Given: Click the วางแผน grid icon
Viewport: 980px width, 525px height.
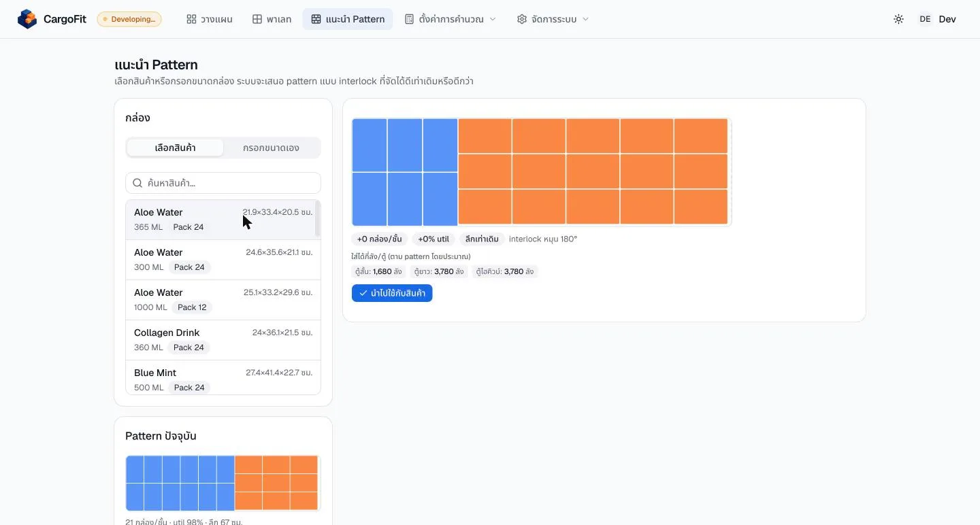Looking at the screenshot, I should click(191, 19).
